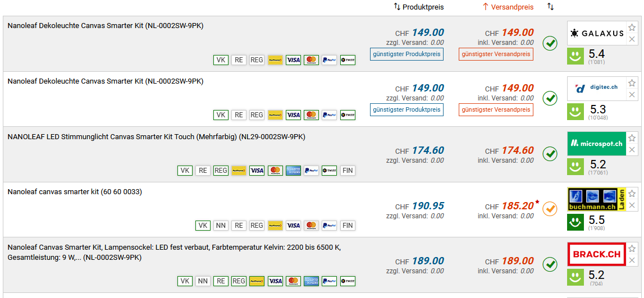The height and width of the screenshot is (298, 644).
Task: Click the orange availability checkmark for buchmann.ch
Action: [x=550, y=209]
